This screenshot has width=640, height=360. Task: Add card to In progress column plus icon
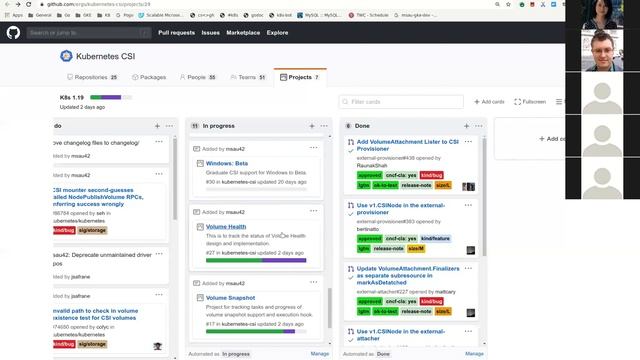[x=312, y=126]
